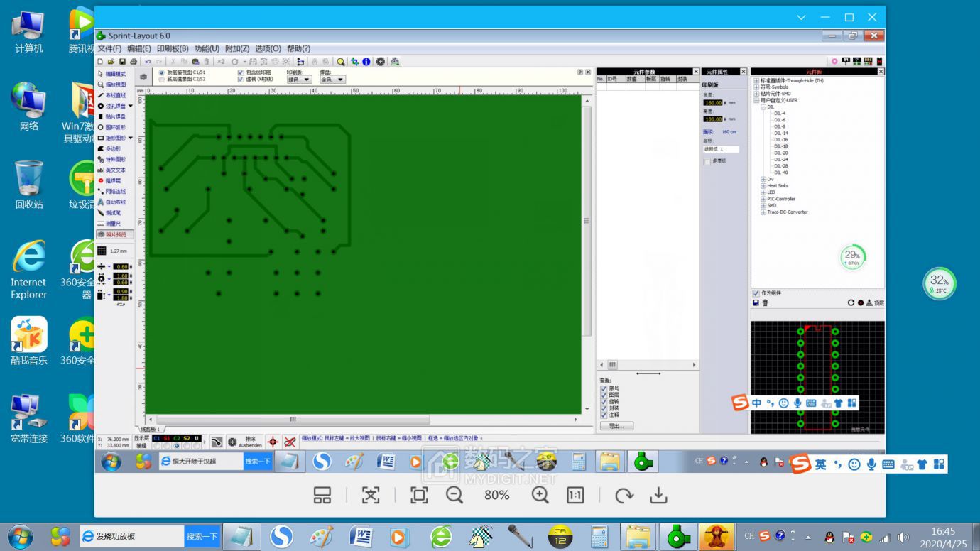The width and height of the screenshot is (980, 551).
Task: Open the 焊盘 color dropdown showing 金色
Action: (332, 80)
